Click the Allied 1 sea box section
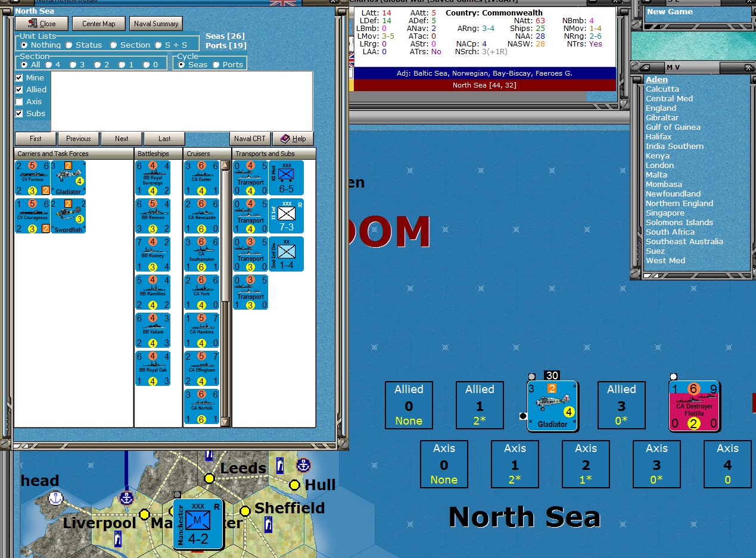 tap(480, 406)
